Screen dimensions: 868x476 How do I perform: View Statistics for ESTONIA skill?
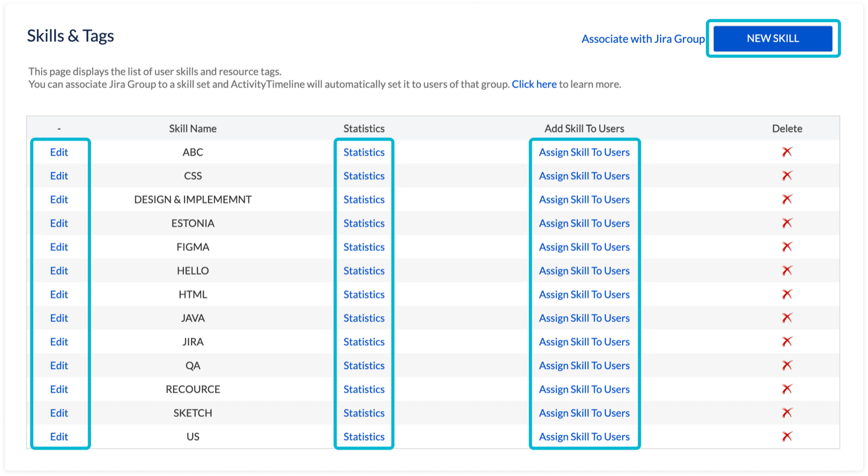(x=364, y=223)
